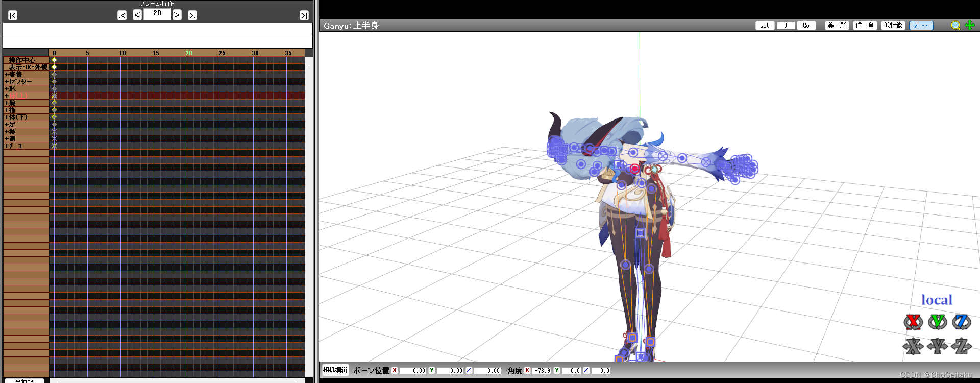Click the Y axis move handle
This screenshot has width=980, height=383.
[x=938, y=346]
